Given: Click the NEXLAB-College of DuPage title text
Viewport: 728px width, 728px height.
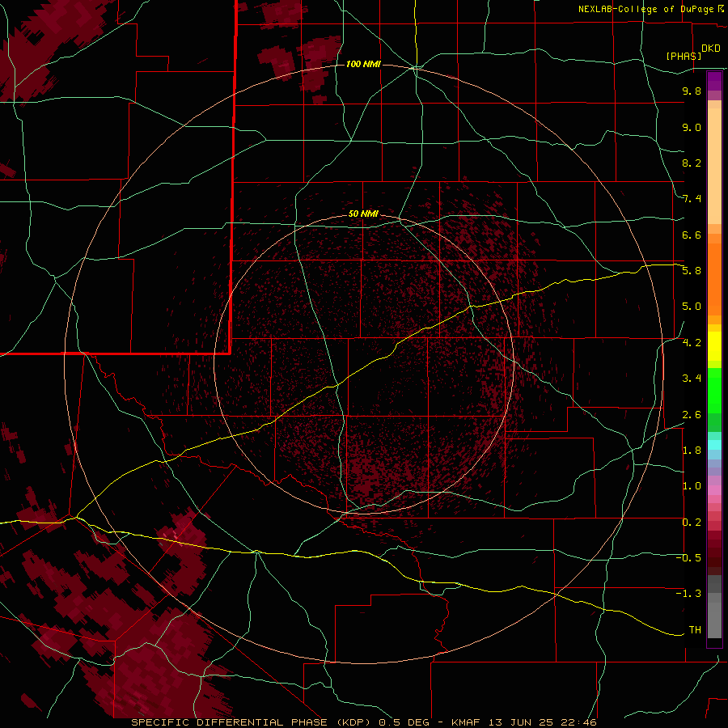Looking at the screenshot, I should tap(645, 9).
